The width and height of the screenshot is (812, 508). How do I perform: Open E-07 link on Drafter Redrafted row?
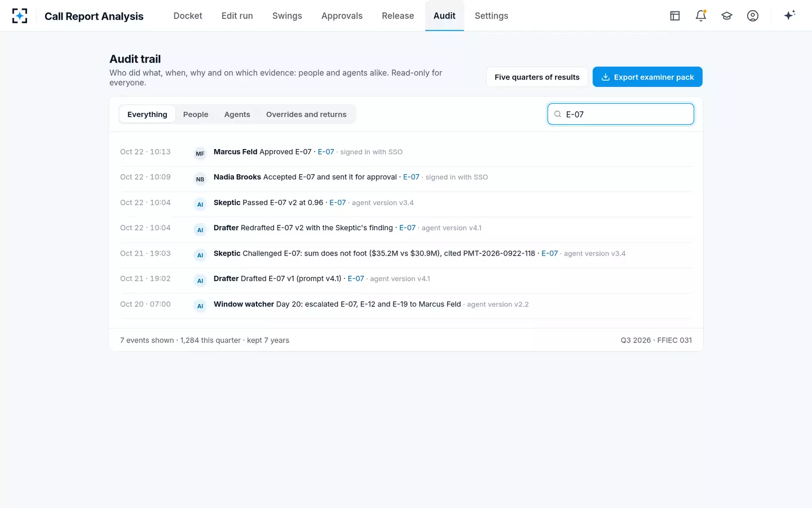407,228
